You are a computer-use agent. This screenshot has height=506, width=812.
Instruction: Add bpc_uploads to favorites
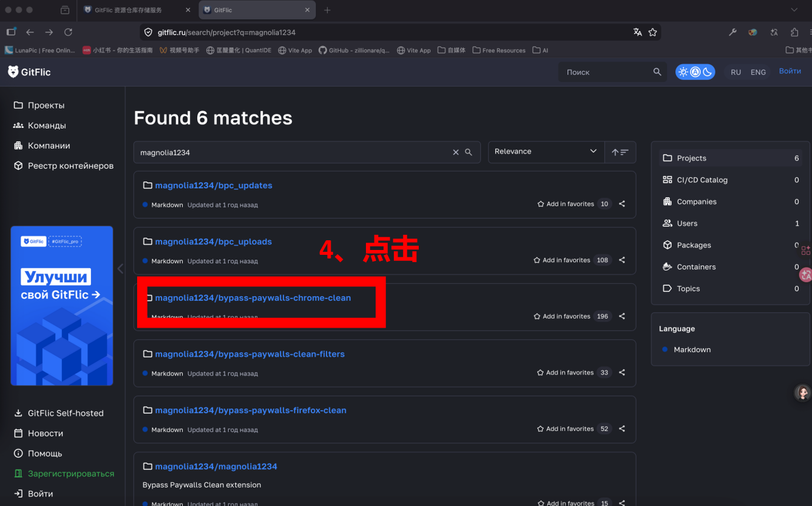tap(562, 260)
